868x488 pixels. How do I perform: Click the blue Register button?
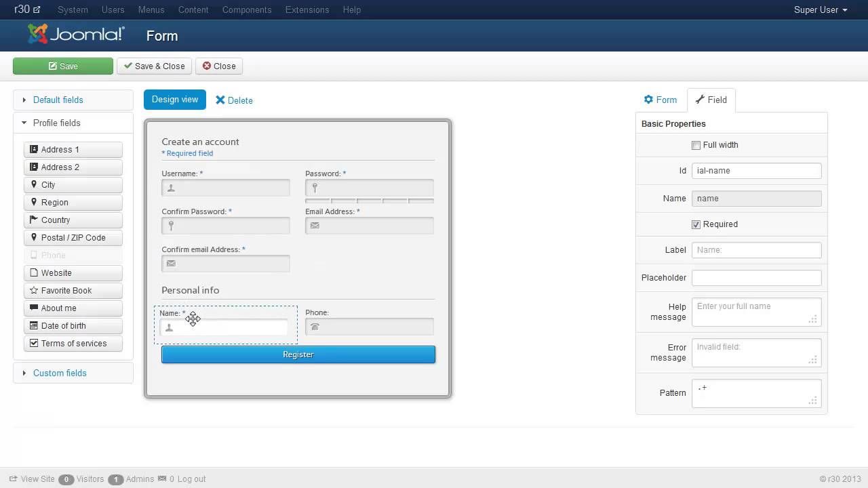[298, 354]
